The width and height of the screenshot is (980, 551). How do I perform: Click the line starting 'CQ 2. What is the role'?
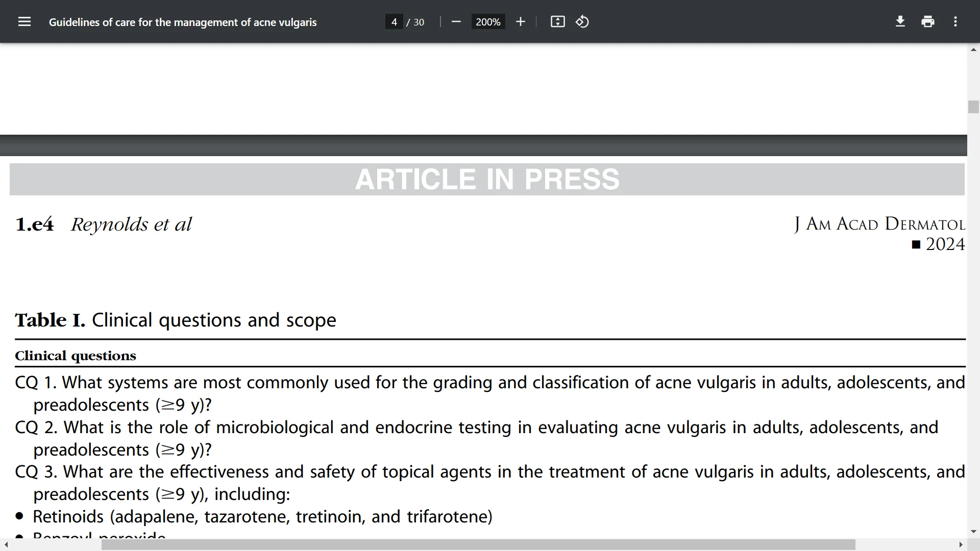click(477, 428)
